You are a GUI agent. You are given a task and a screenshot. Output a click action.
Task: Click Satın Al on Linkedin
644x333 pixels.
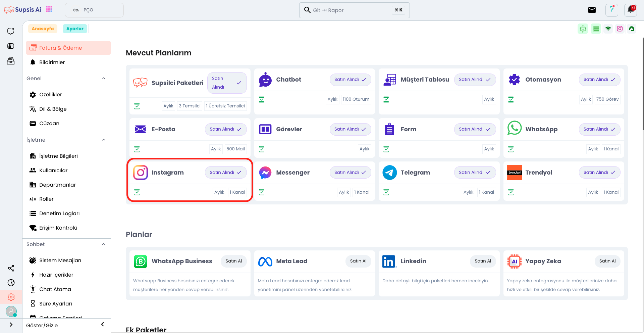483,261
